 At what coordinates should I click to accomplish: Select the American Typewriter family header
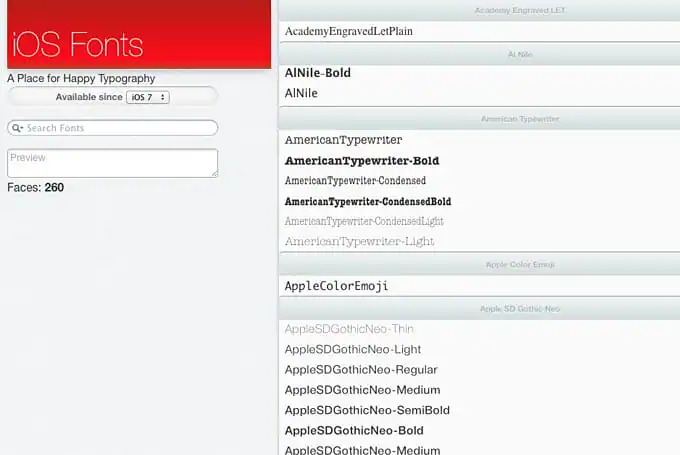(x=478, y=118)
